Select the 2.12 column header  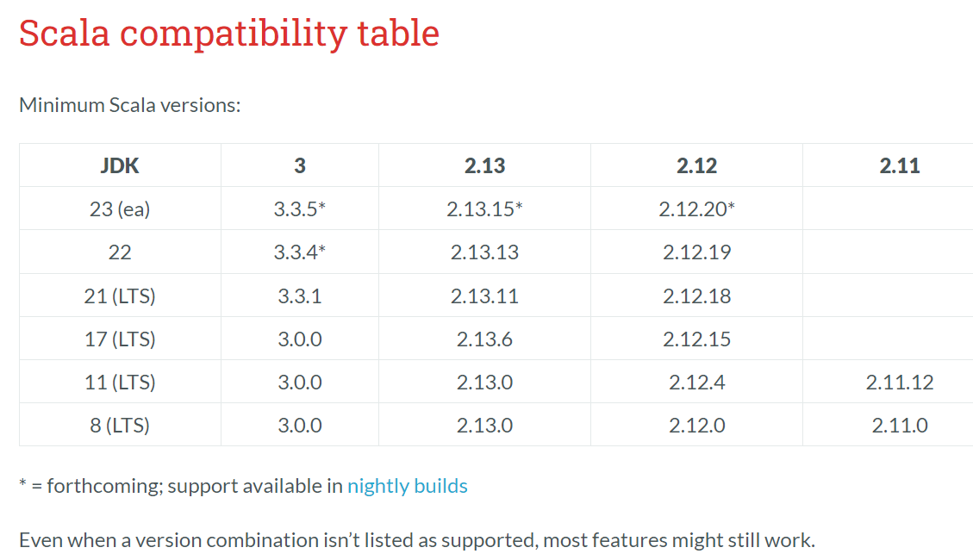(x=696, y=165)
